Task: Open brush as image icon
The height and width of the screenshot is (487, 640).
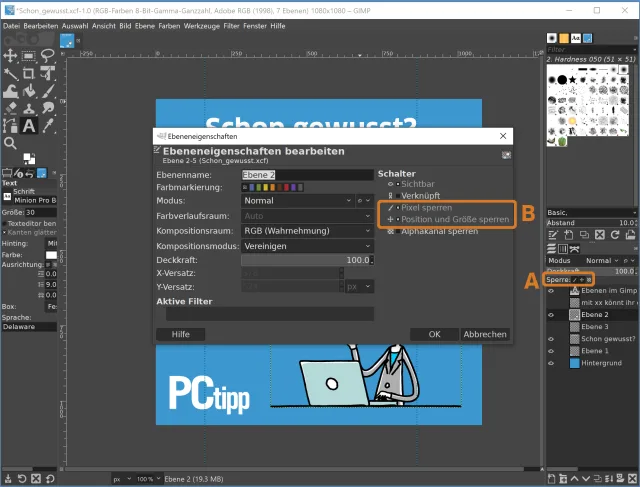Action: point(630,235)
